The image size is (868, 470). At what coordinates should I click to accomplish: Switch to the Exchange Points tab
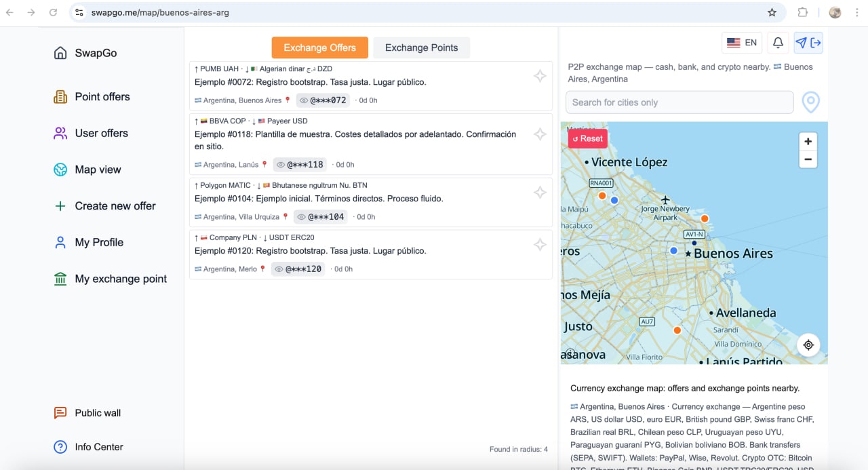[x=421, y=47]
